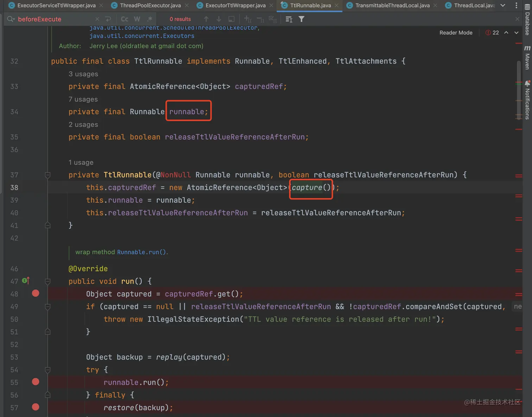Image resolution: width=532 pixels, height=417 pixels.
Task: Toggle breakpoint on line 57
Action: click(36, 407)
